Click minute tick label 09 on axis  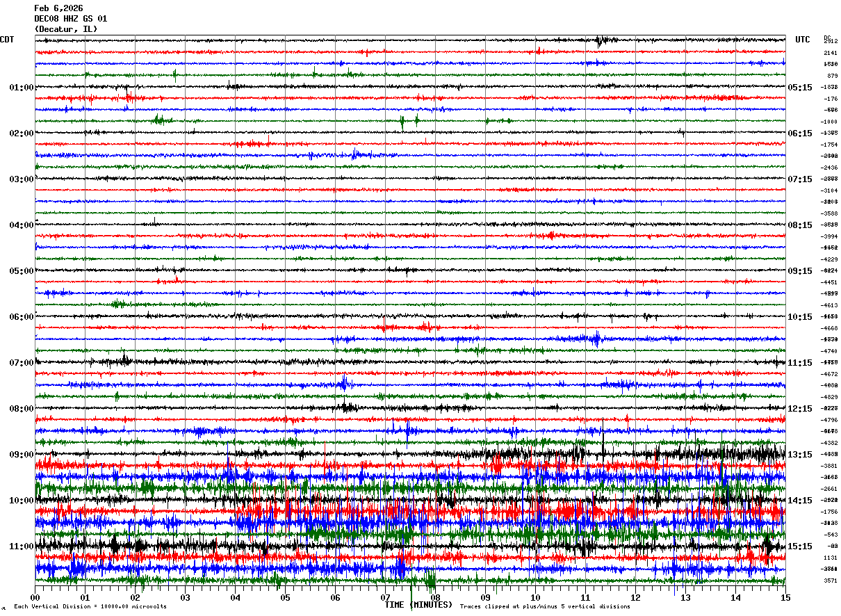pyautogui.click(x=485, y=597)
